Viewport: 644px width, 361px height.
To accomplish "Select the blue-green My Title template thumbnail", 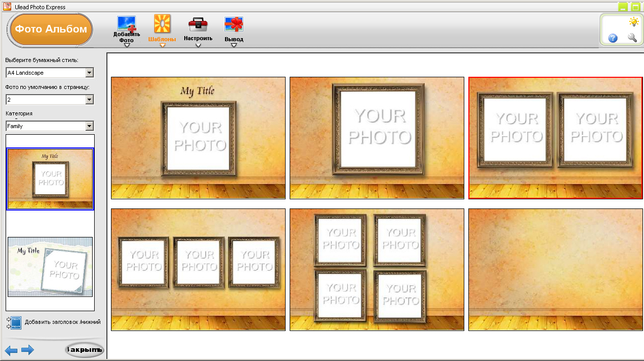I will [x=50, y=266].
